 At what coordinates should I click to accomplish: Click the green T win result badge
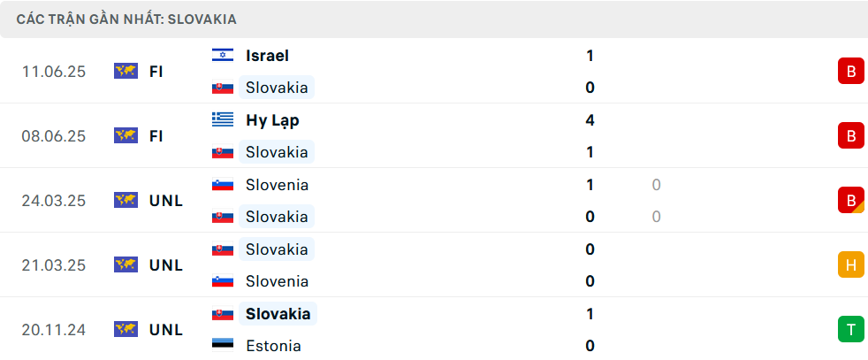coord(850,330)
